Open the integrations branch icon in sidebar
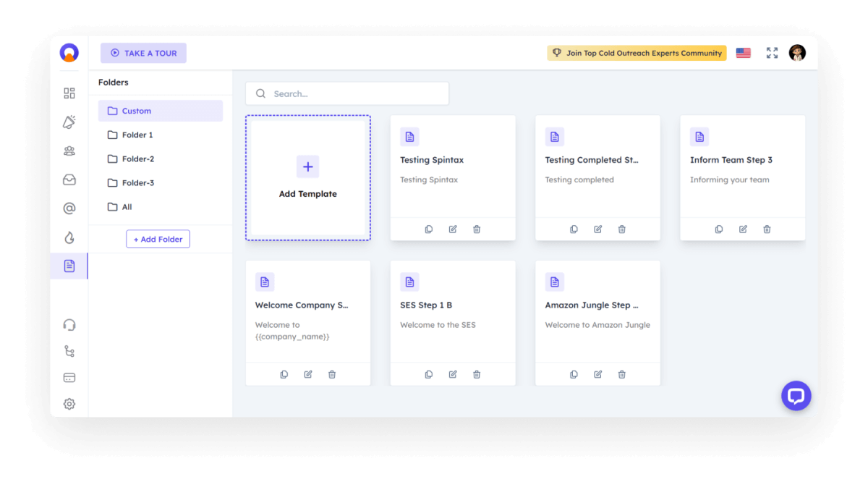 [x=69, y=351]
